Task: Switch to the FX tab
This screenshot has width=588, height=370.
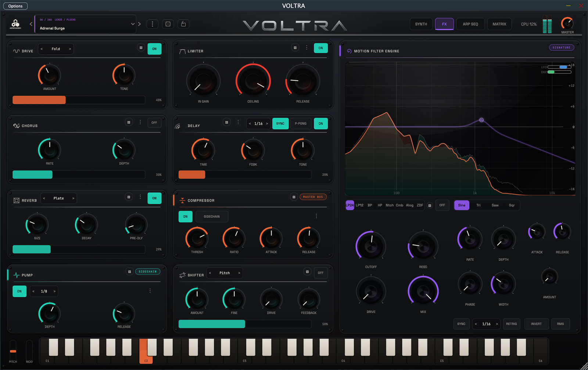Action: tap(444, 24)
